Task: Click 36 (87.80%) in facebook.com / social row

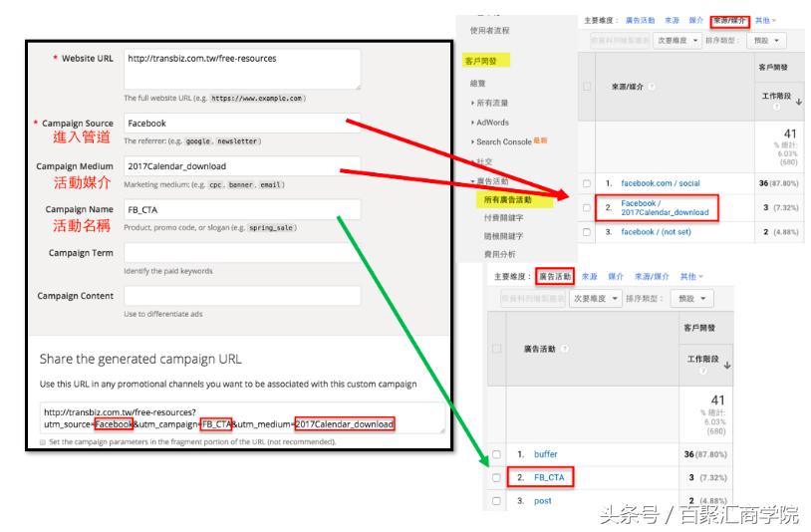Action: pyautogui.click(x=778, y=183)
